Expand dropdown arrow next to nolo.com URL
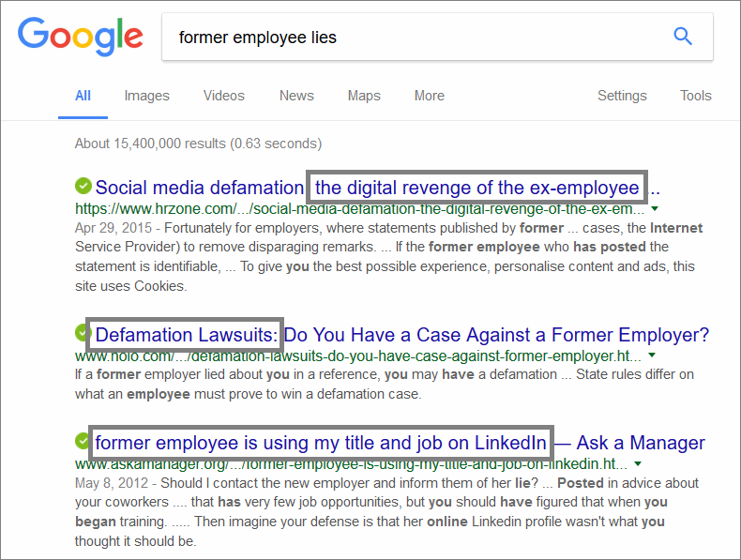 click(652, 355)
